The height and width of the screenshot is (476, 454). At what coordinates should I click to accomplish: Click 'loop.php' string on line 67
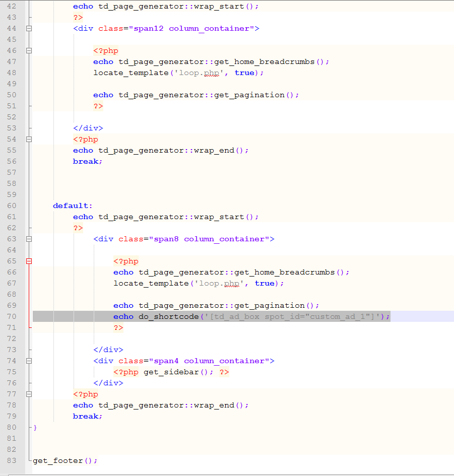tap(219, 284)
